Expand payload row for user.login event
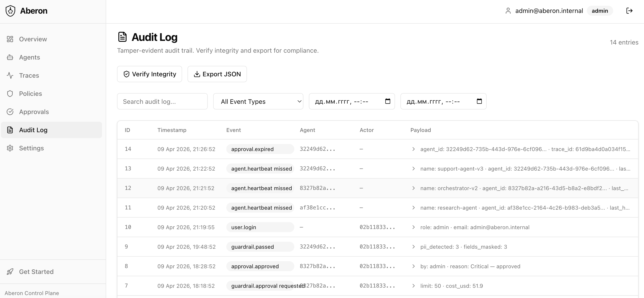The height and width of the screenshot is (298, 644). pos(413,227)
